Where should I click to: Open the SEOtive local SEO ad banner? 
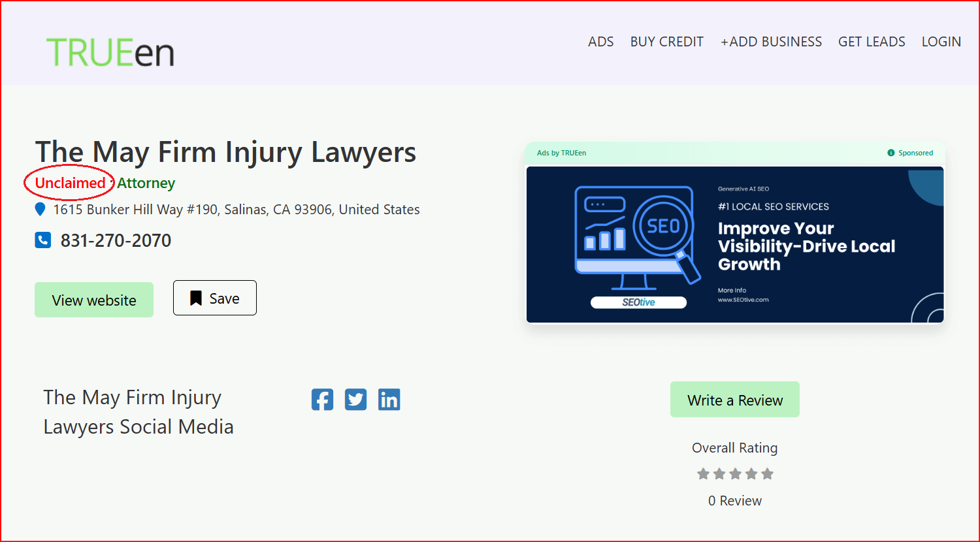coord(735,244)
